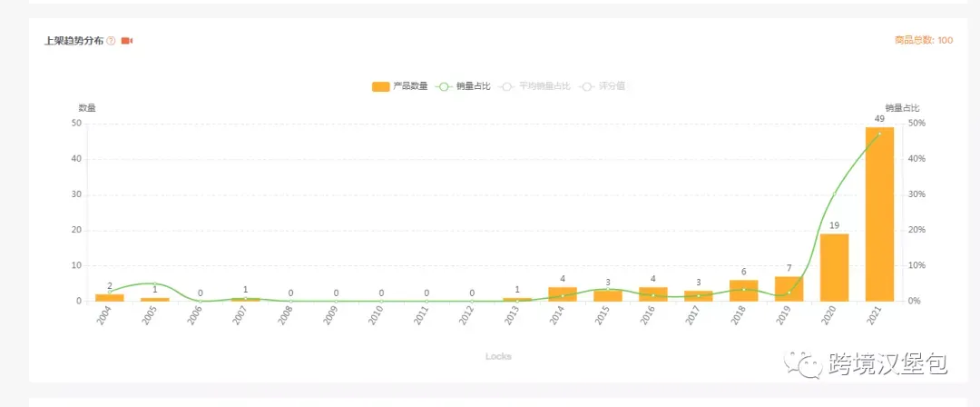Click the x-axis label 2011

click(x=421, y=315)
